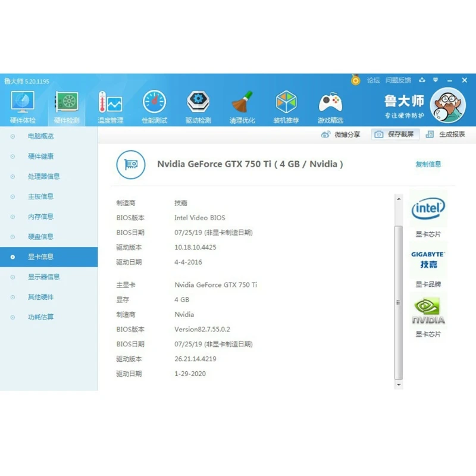Image resolution: width=476 pixels, height=476 pixels.
Task: Click the gold medal icon in title bar
Action: click(x=355, y=80)
